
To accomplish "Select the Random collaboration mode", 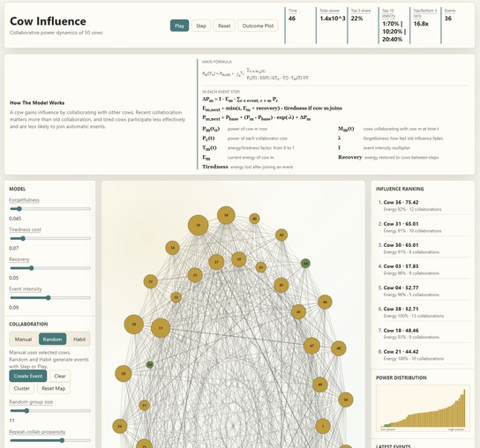I will coord(52,339).
